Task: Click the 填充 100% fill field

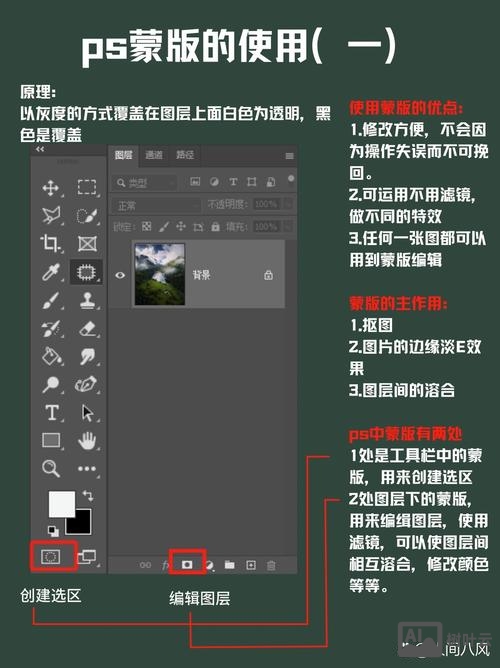Action: 266,226
